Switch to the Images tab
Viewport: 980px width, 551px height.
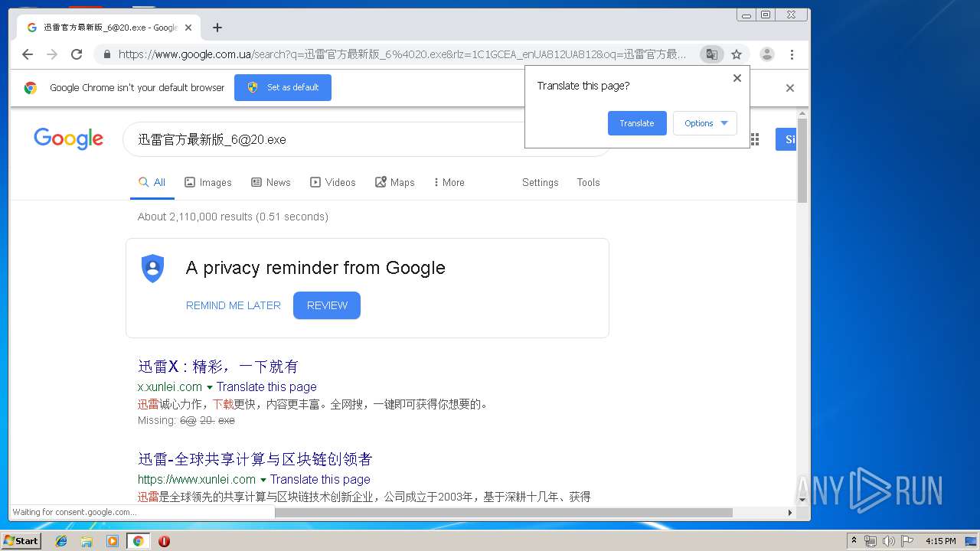207,182
